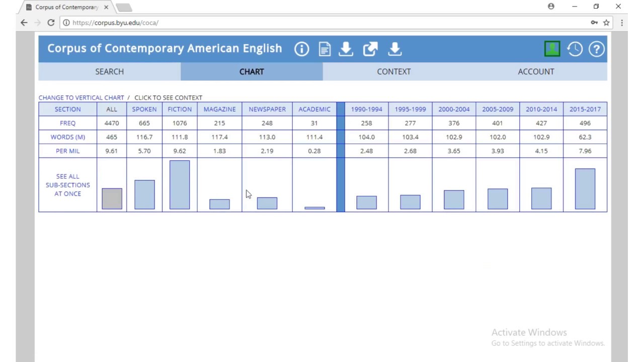Click the tall FICTION frequency bar

point(180,185)
